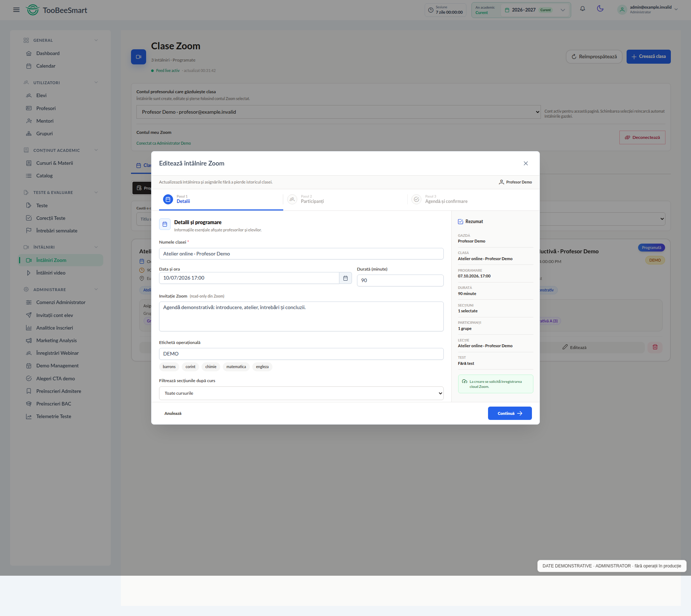The image size is (691, 616).
Task: Click the notifications bell icon
Action: tap(582, 9)
